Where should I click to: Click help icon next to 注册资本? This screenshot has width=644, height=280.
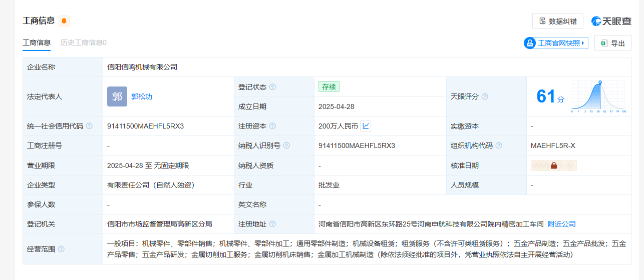pos(272,126)
